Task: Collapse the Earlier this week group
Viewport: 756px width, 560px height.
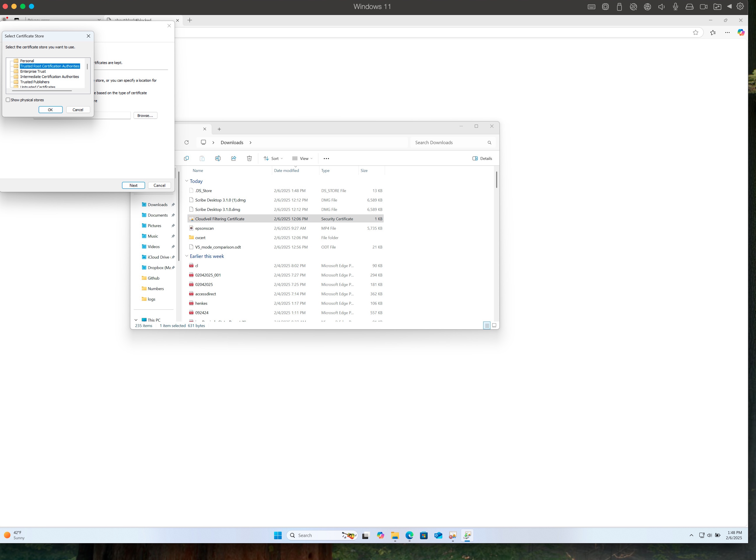Action: coord(186,256)
